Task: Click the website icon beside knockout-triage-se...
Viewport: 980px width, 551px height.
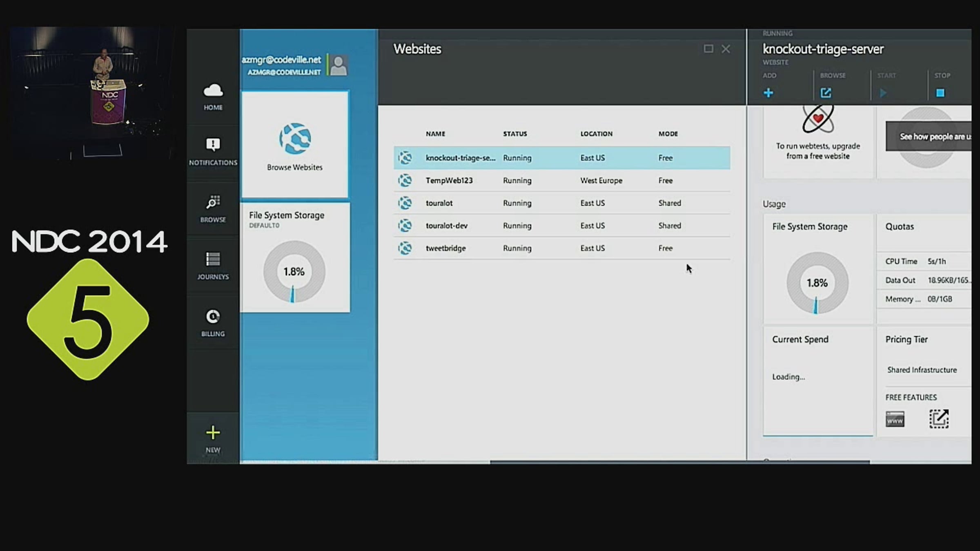Action: coord(405,158)
